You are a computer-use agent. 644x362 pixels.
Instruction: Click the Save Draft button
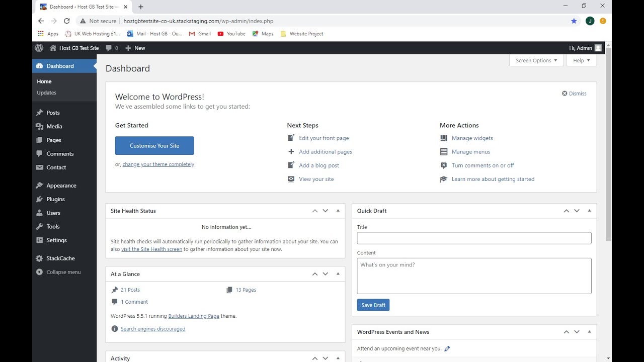coord(373,305)
